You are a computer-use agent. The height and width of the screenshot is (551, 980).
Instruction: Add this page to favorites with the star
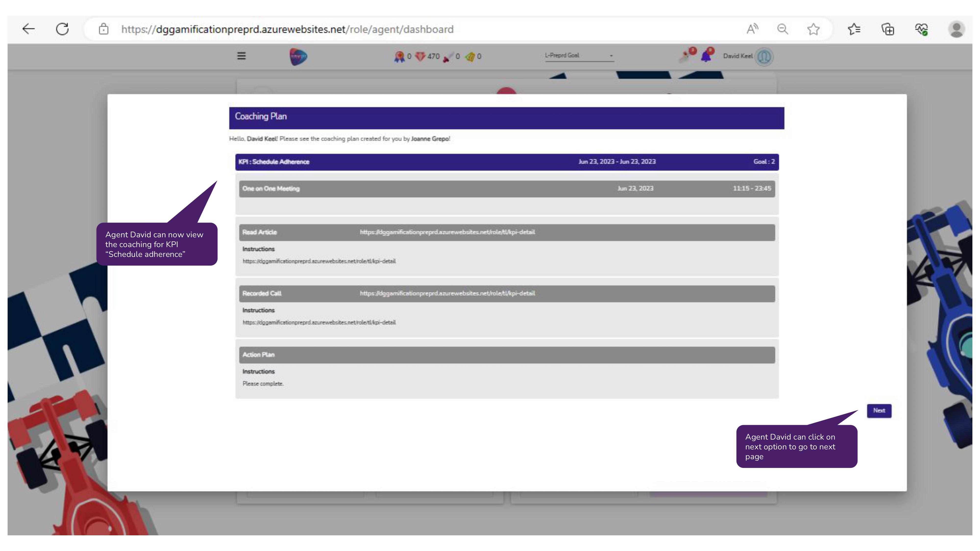point(813,29)
